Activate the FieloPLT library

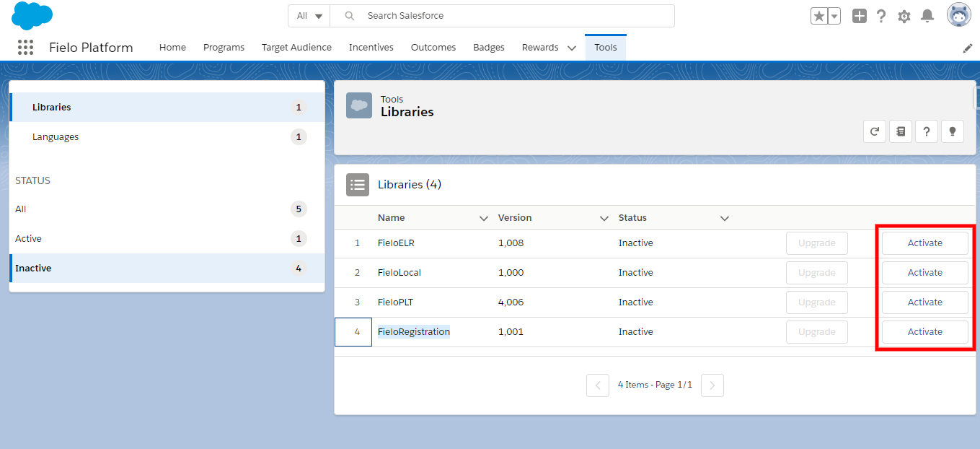924,302
